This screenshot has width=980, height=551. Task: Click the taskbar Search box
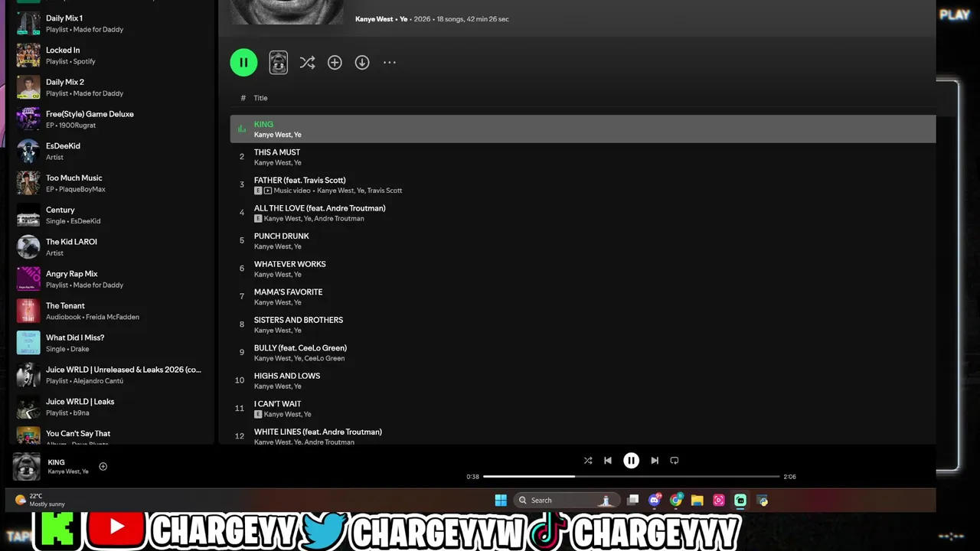click(566, 500)
